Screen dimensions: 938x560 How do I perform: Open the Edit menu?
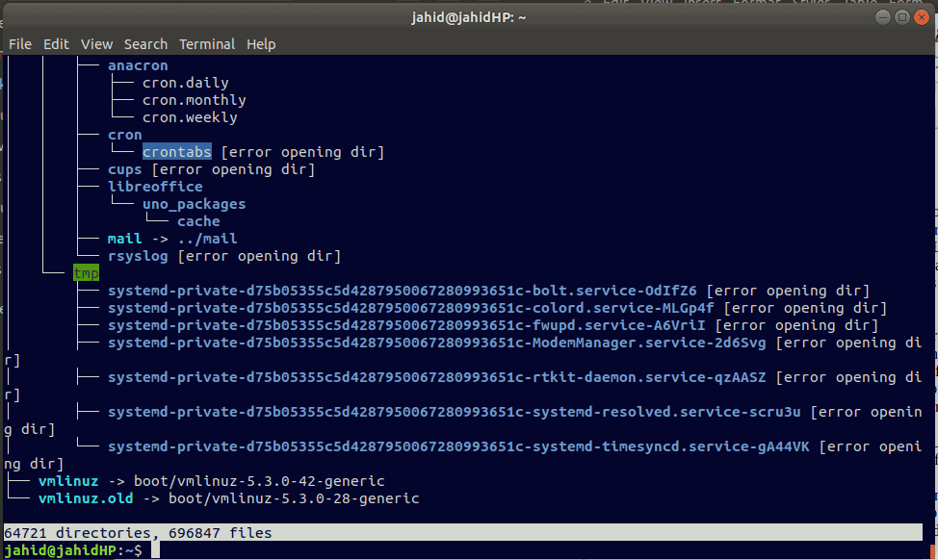click(x=56, y=43)
